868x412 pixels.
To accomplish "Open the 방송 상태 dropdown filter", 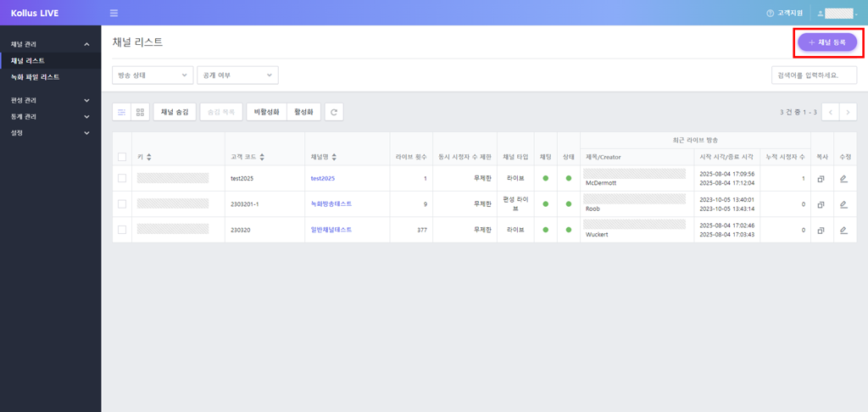I will tap(153, 75).
